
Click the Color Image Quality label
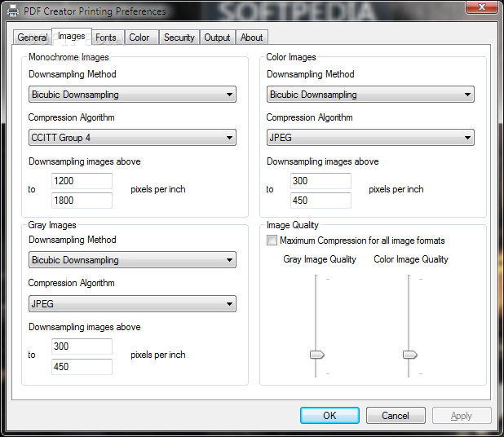pos(411,259)
